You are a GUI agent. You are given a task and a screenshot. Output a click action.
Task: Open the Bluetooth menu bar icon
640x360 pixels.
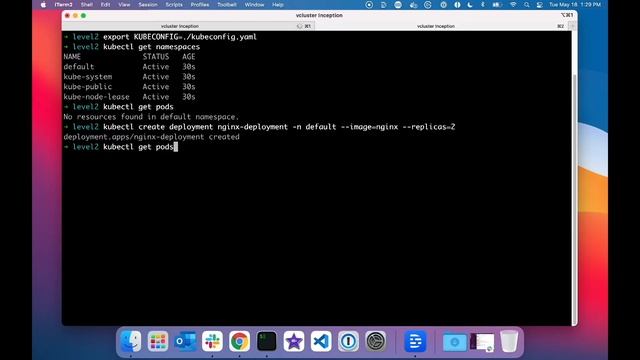tap(482, 5)
